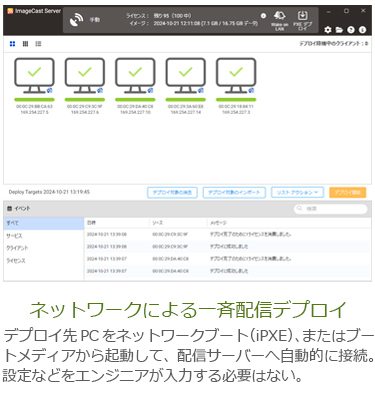Click the blue link badge on client 169.254.227.5
The image size is (375, 393).
pyautogui.click(x=50, y=90)
